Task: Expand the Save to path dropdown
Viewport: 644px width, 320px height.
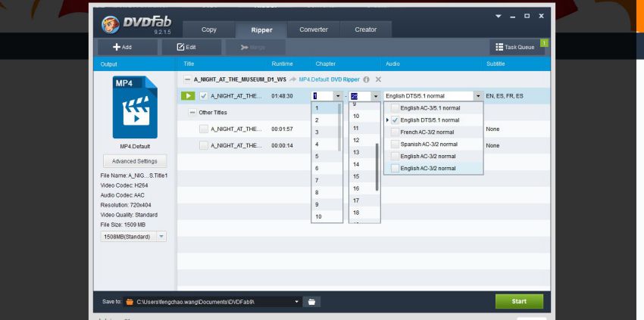Action: coord(296,302)
